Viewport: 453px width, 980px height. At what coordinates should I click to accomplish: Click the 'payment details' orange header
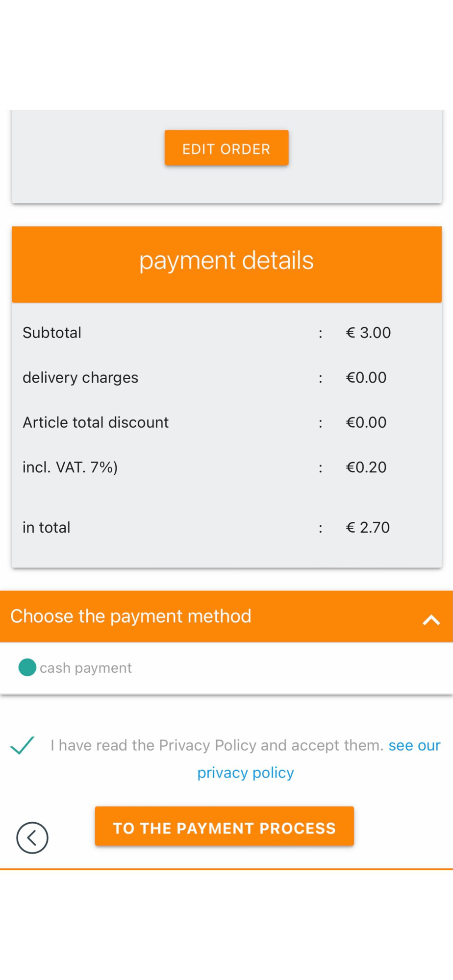(x=226, y=264)
